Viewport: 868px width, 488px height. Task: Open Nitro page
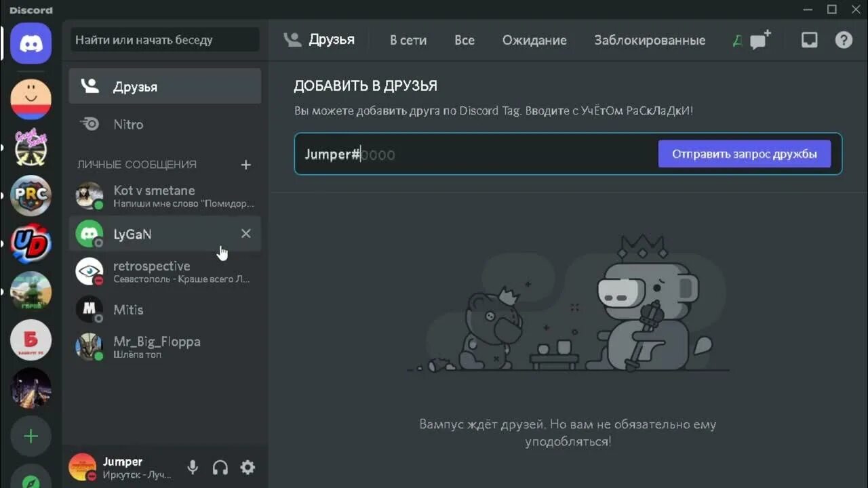(165, 125)
